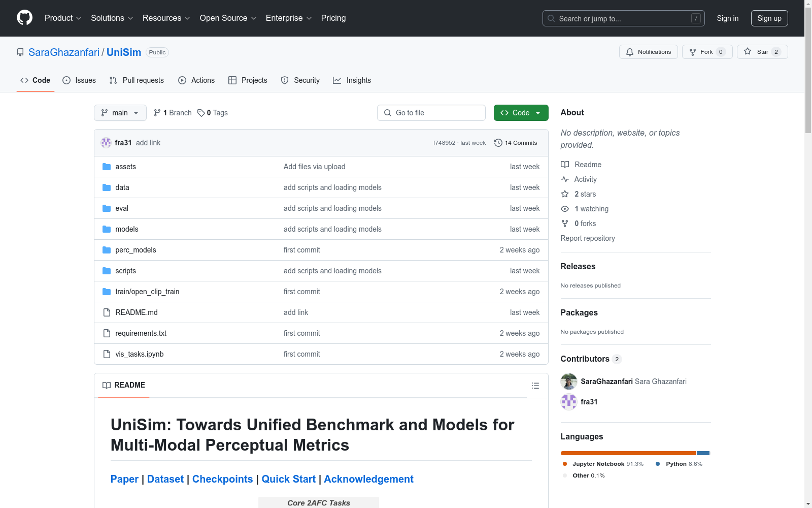Viewport: 812px width, 508px height.
Task: Select the Code tab
Action: 36,80
